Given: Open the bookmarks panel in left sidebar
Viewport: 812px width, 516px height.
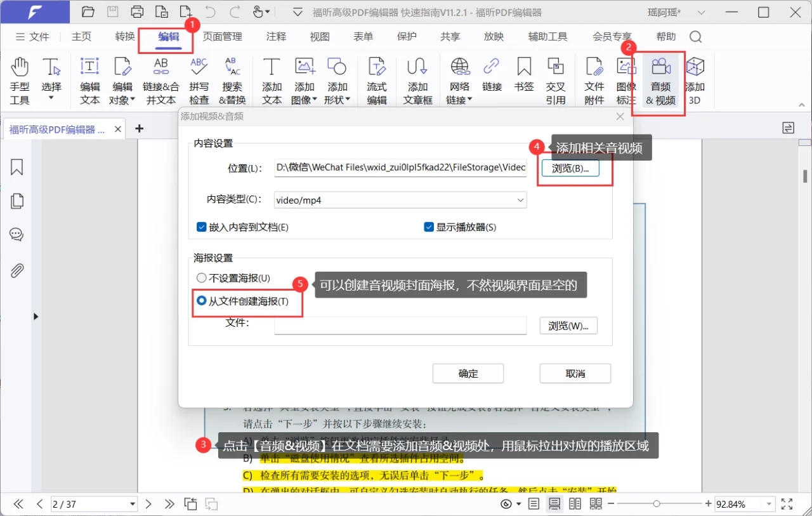Looking at the screenshot, I should [x=16, y=167].
